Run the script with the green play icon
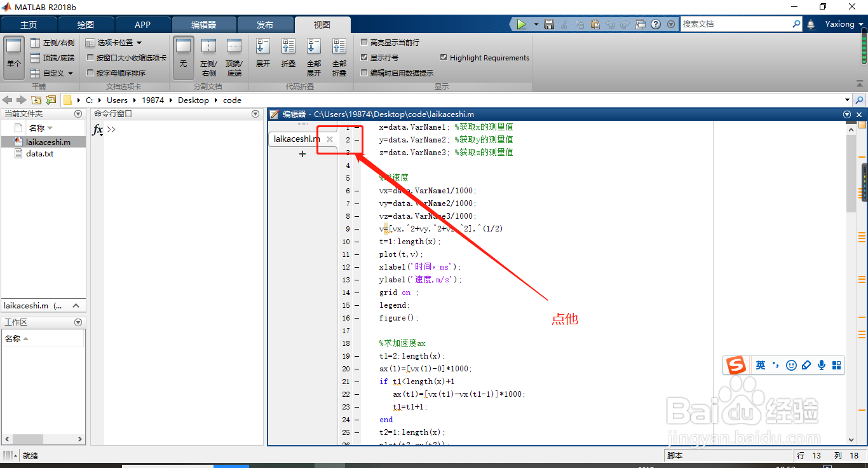The width and height of the screenshot is (868, 468). click(x=522, y=24)
